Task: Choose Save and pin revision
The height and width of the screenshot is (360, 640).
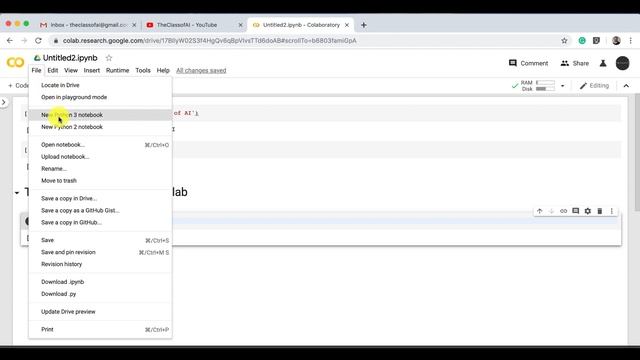Action: pyautogui.click(x=100, y=252)
